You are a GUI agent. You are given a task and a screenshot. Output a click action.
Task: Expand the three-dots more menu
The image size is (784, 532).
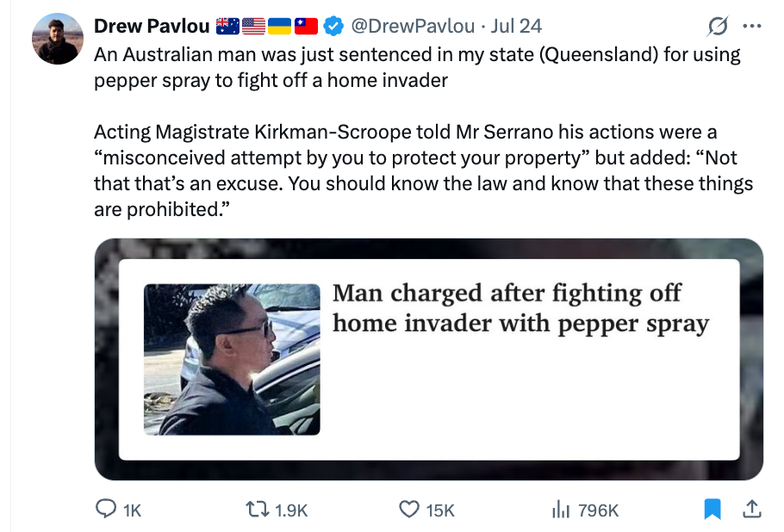click(752, 26)
